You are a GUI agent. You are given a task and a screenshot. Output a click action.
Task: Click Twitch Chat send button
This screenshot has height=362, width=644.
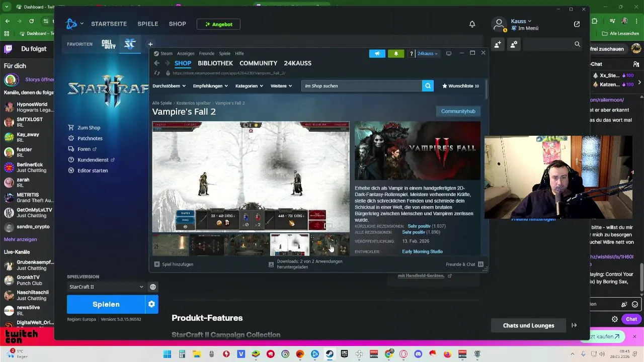click(x=631, y=319)
